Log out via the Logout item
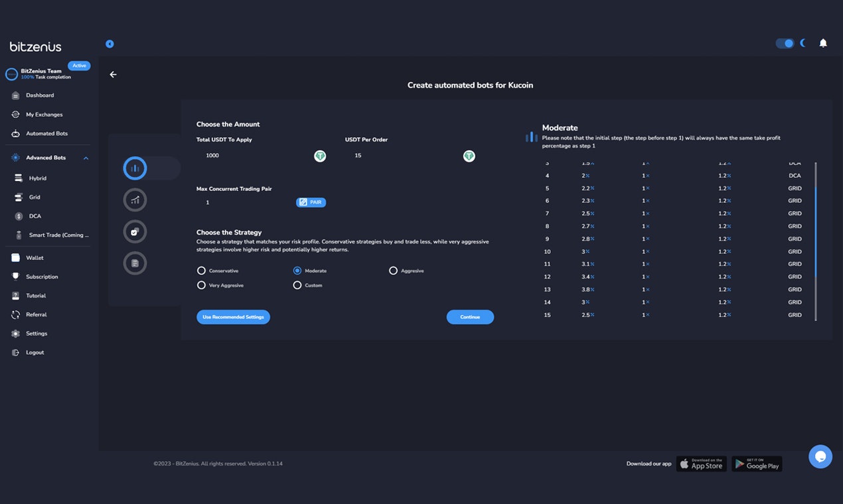The width and height of the screenshot is (843, 504). [x=35, y=352]
